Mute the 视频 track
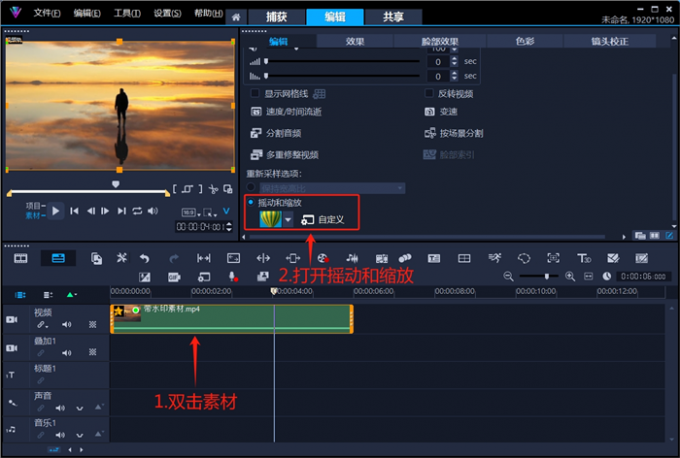680x458 pixels. (x=66, y=324)
